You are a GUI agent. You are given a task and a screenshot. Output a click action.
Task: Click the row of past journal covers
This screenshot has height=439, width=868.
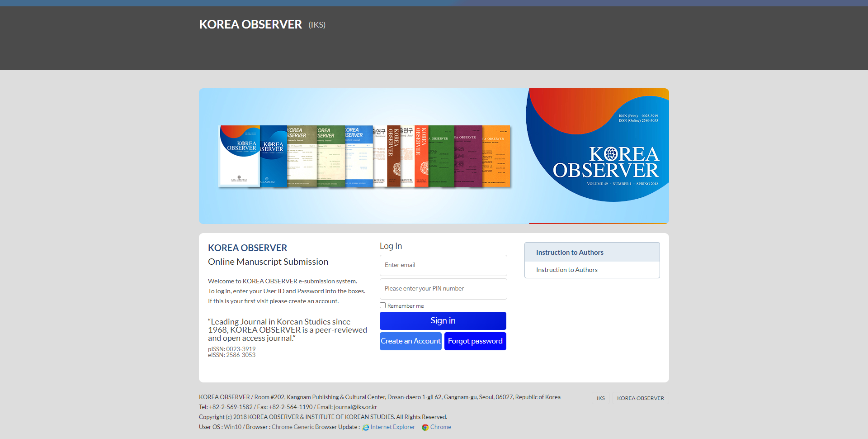364,156
